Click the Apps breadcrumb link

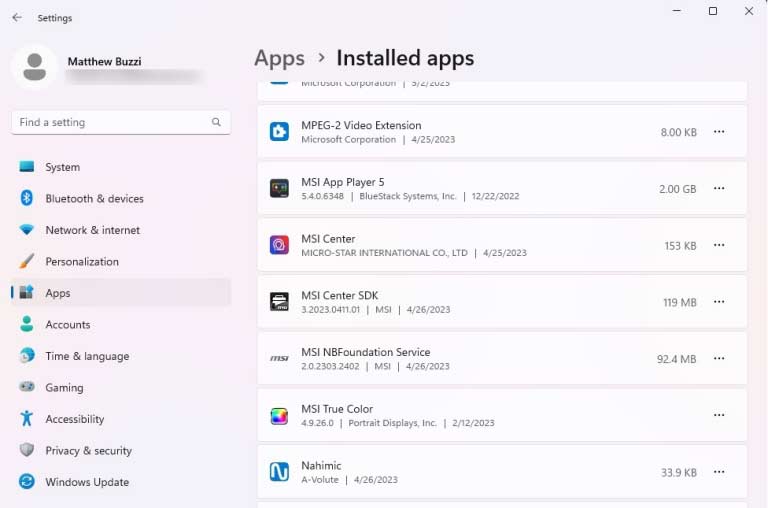click(x=279, y=58)
